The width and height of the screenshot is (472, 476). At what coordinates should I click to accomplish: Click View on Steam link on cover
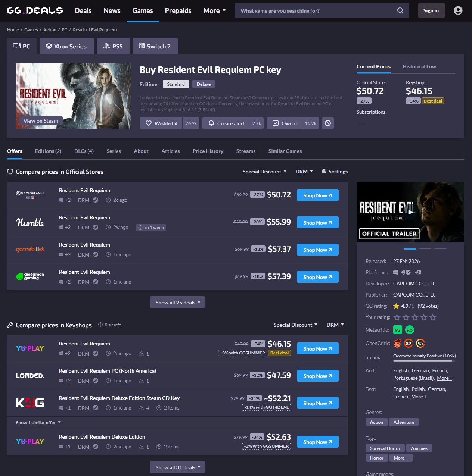point(41,121)
